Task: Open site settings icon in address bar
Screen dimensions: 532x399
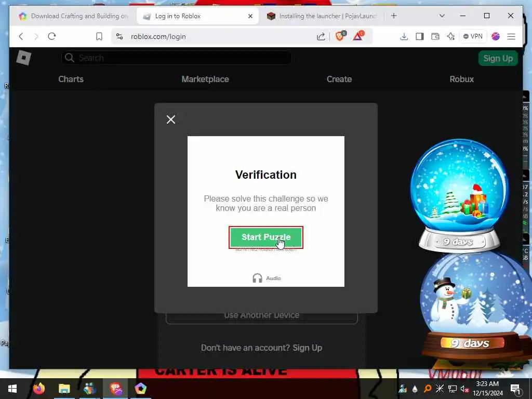Action: 119,36
